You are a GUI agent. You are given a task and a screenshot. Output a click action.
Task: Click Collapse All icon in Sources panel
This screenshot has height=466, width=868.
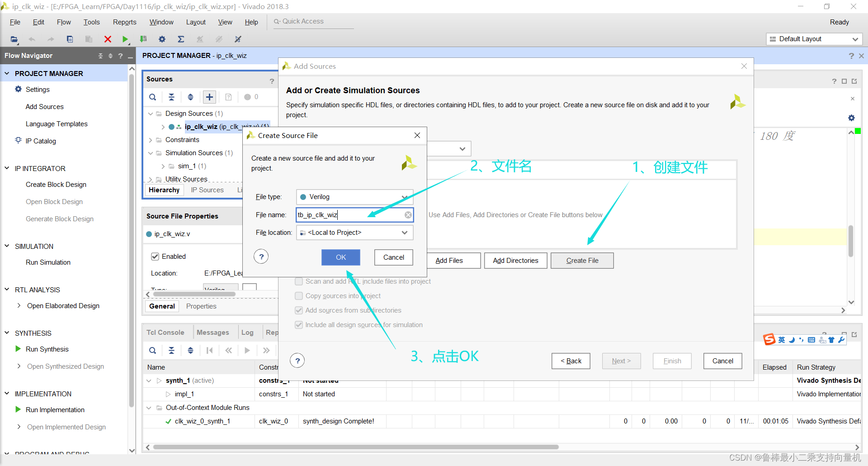[171, 97]
